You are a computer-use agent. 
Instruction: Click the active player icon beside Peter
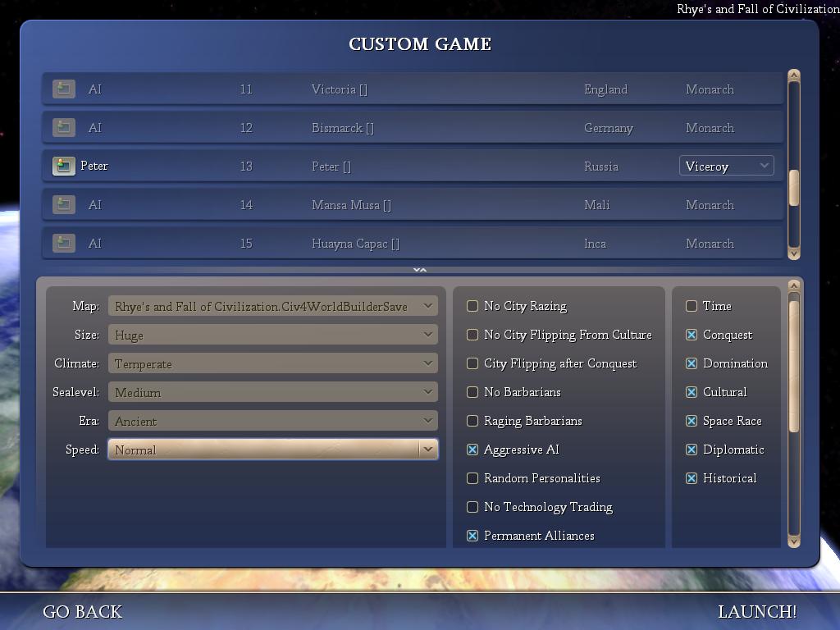pos(64,166)
